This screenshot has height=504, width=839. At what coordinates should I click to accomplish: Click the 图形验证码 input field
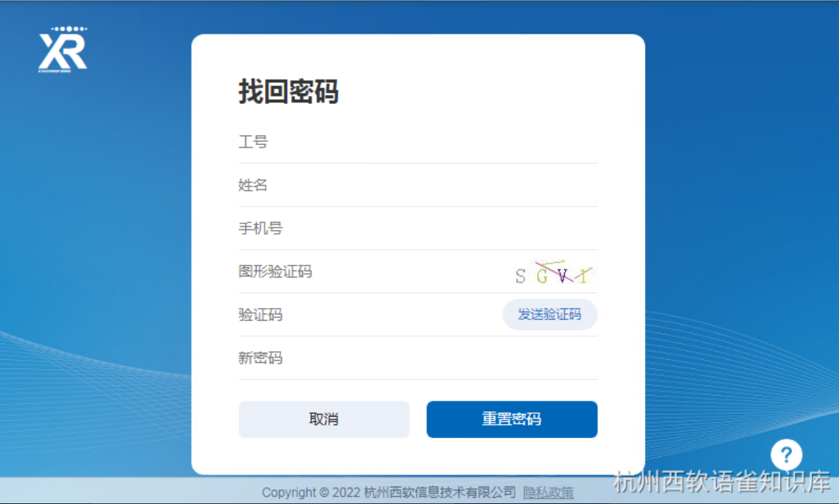tap(375, 272)
